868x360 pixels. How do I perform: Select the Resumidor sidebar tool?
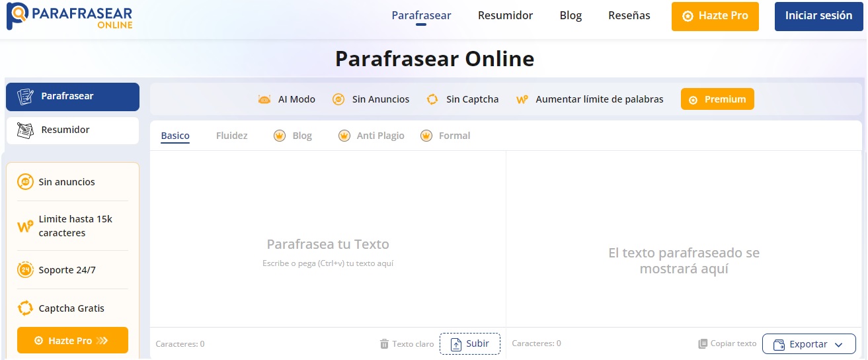(x=73, y=130)
